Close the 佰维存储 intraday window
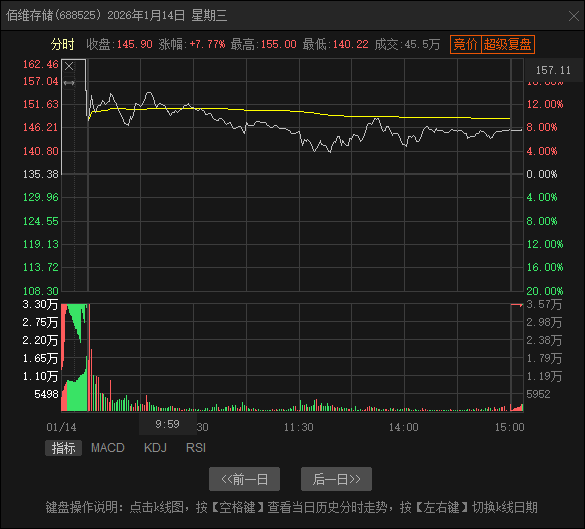Viewport: 585px width, 529px height. tap(573, 16)
